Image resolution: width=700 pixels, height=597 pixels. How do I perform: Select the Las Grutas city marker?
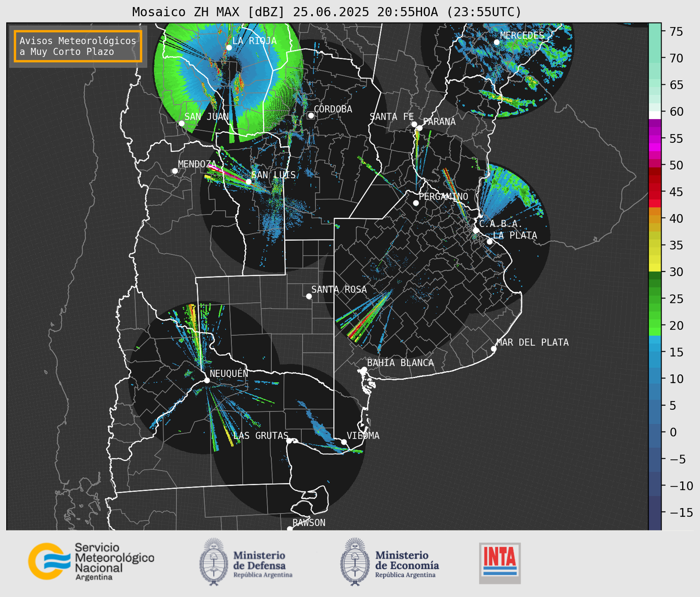click(289, 440)
